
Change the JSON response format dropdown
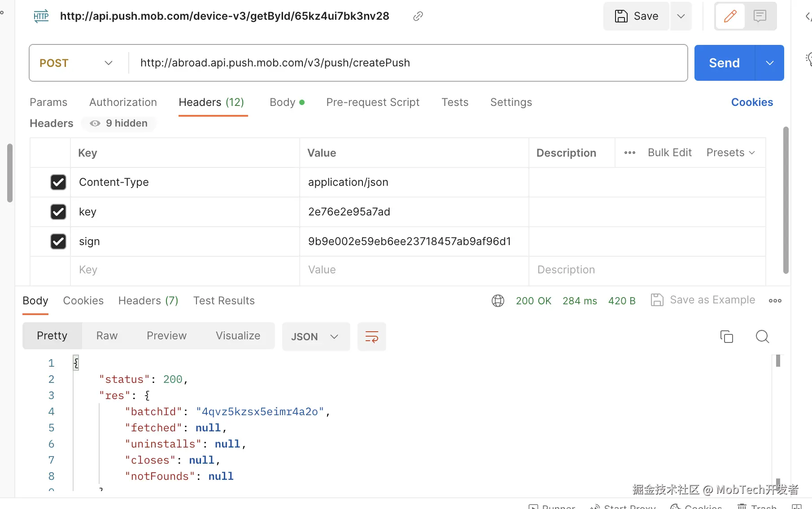(x=315, y=337)
